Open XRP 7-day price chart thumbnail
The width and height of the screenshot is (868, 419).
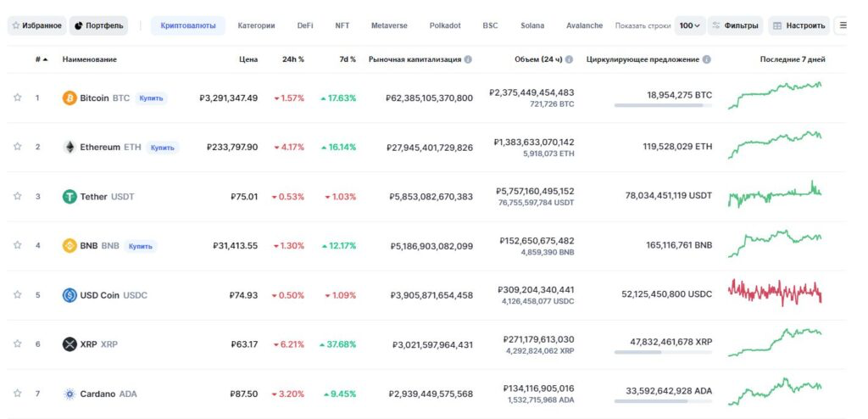775,343
